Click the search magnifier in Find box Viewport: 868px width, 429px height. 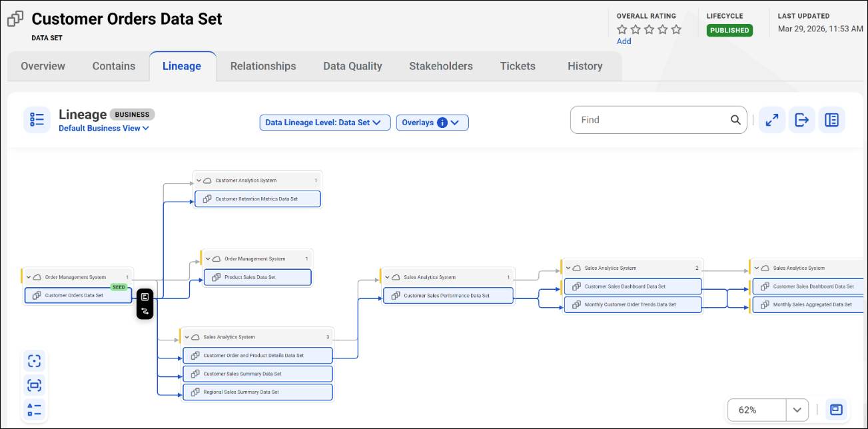tap(735, 120)
